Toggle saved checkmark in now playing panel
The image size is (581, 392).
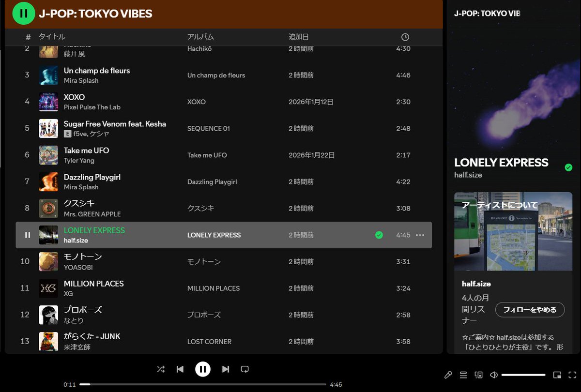click(568, 167)
